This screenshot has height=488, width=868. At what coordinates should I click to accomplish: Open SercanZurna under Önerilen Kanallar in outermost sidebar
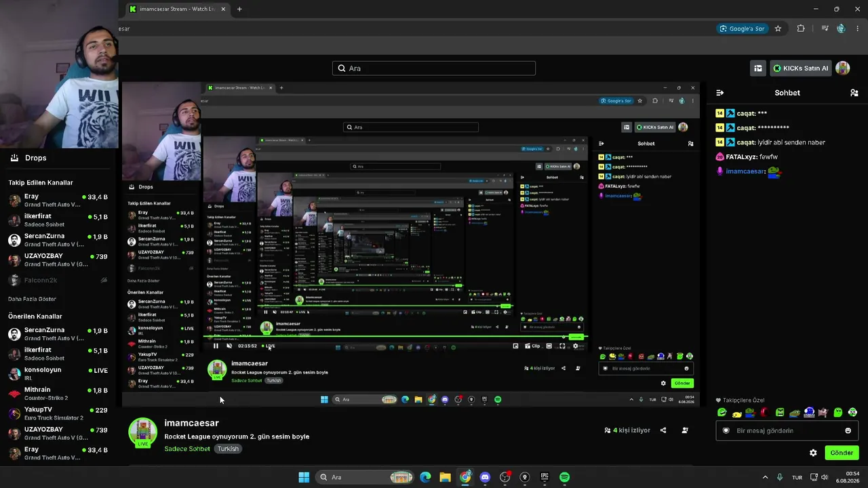58,333
